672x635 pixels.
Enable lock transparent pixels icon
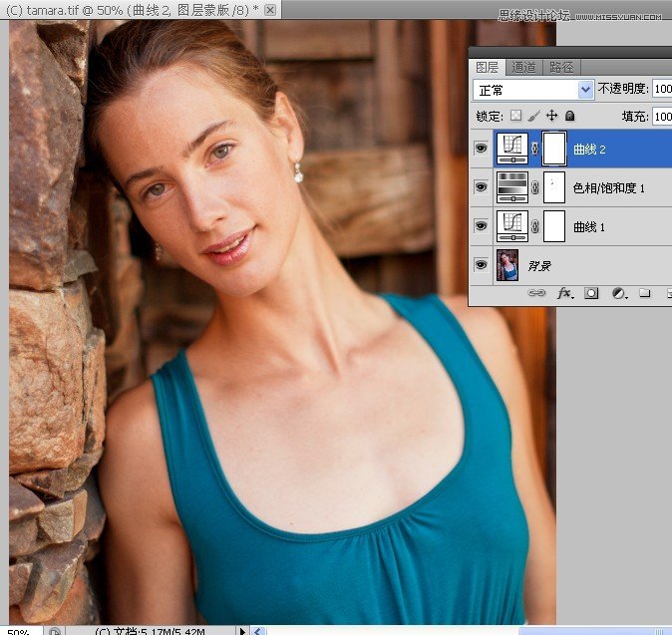click(x=515, y=117)
